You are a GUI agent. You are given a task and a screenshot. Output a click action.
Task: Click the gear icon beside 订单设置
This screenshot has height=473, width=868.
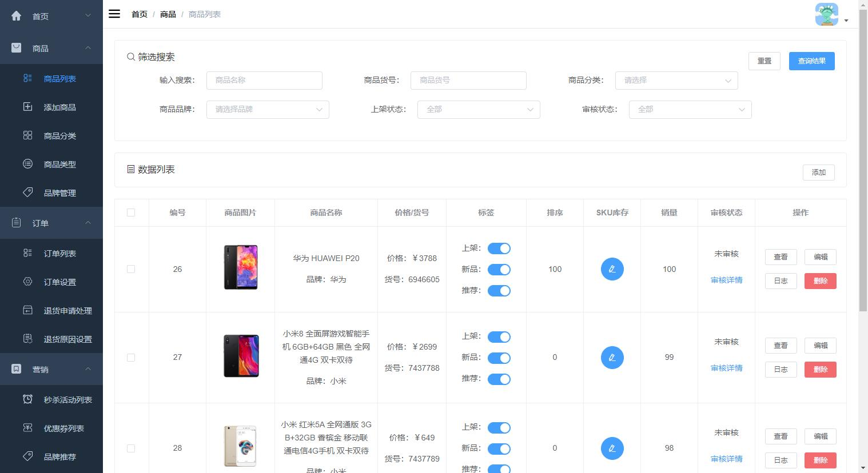tap(27, 282)
